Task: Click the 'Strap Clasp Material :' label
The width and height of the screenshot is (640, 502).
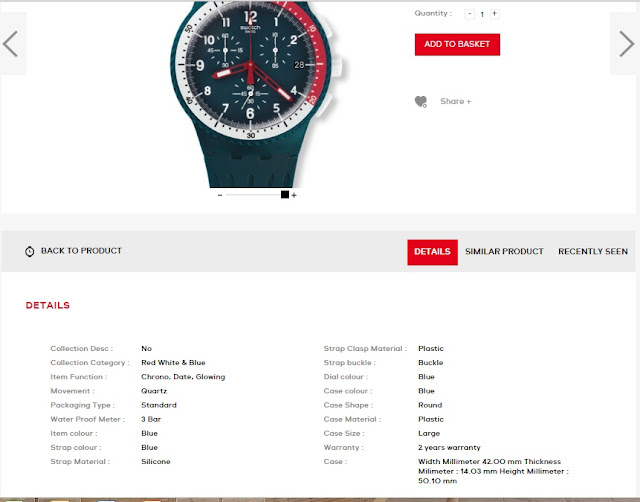Action: click(x=365, y=349)
